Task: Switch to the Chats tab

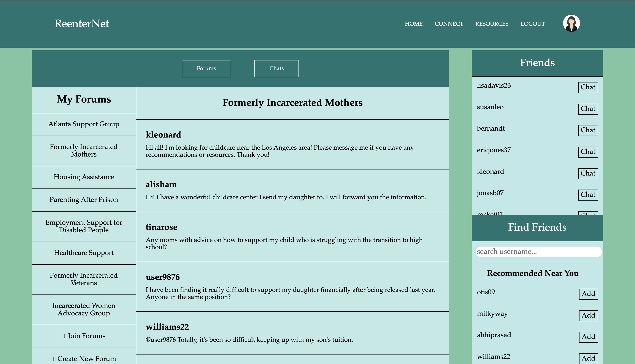Action: tap(276, 68)
